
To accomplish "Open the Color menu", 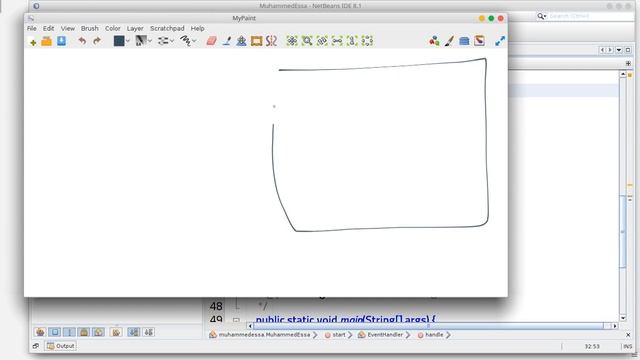I will 113,29.
